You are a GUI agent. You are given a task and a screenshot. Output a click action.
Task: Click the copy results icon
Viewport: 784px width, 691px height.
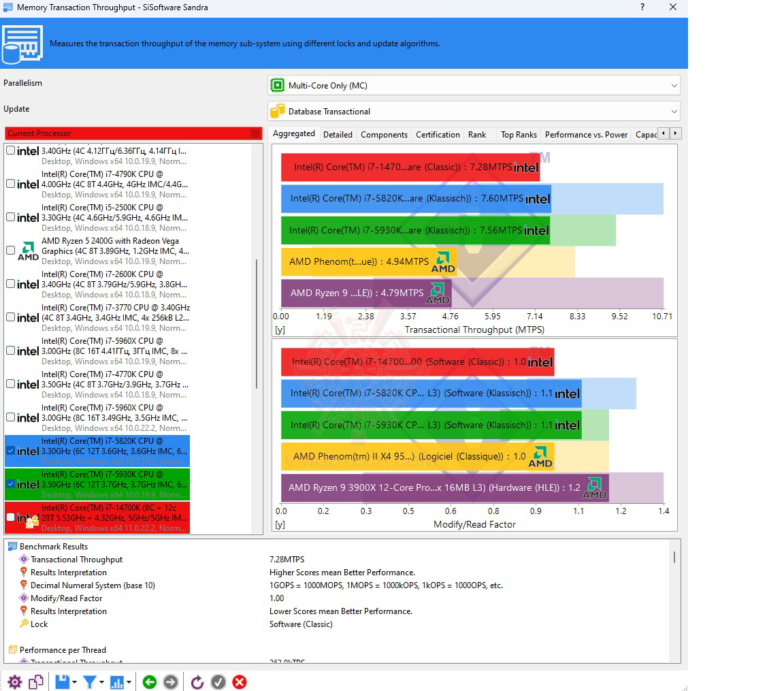tap(36, 682)
